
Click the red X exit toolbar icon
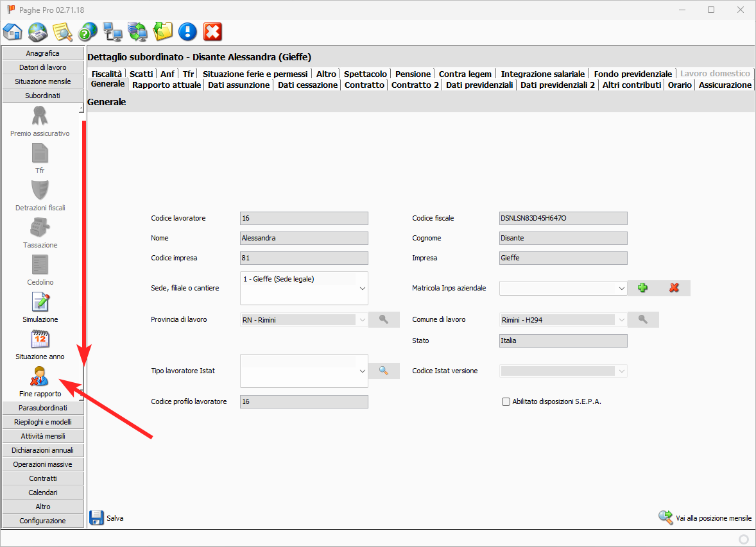click(x=212, y=31)
